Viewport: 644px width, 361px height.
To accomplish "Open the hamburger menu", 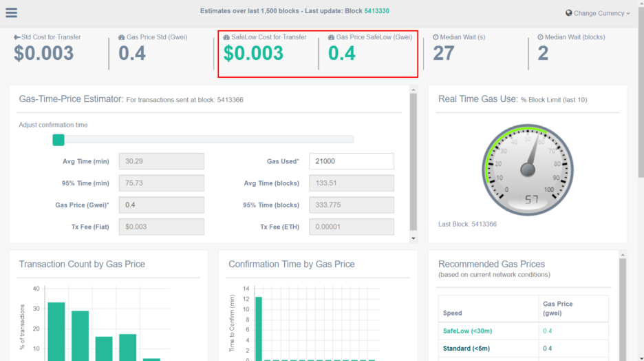I will click(x=12, y=13).
